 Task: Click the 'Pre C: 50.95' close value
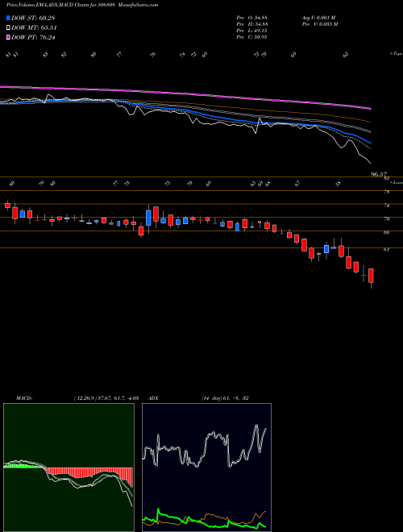pos(251,37)
